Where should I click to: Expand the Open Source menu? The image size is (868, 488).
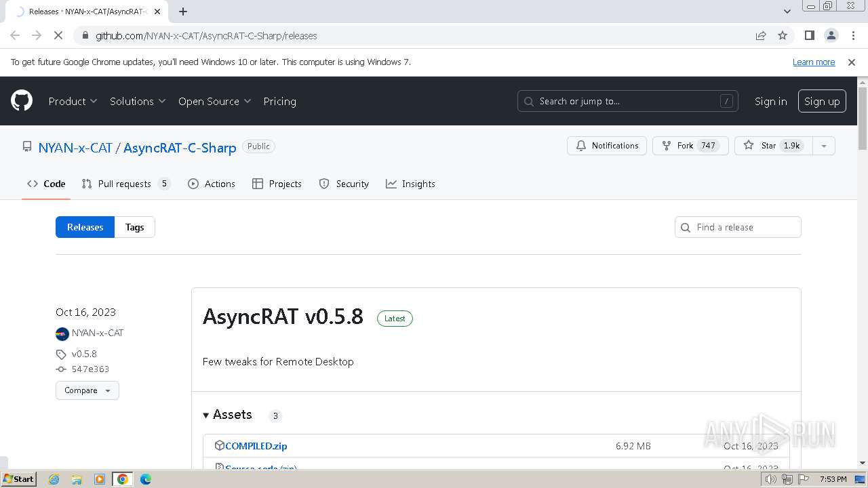tap(214, 101)
